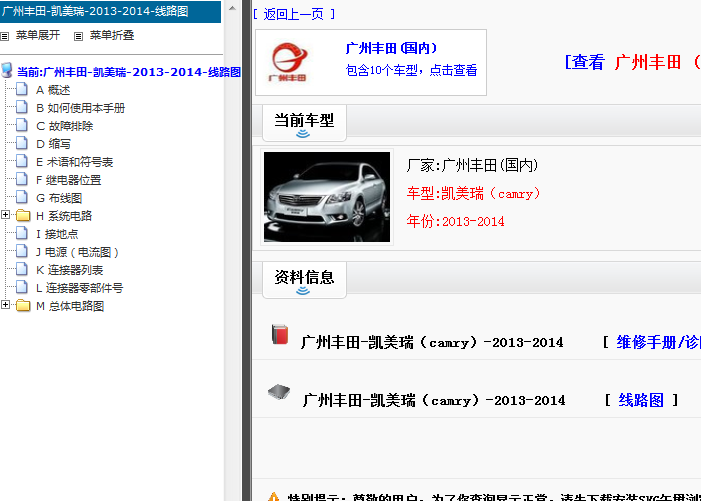Viewport: 701px width, 501px height.
Task: Click 包含10个车型，点击查看 link
Action: tap(411, 70)
